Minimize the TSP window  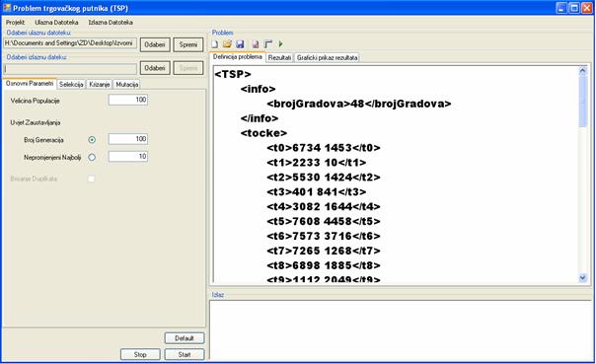561,8
